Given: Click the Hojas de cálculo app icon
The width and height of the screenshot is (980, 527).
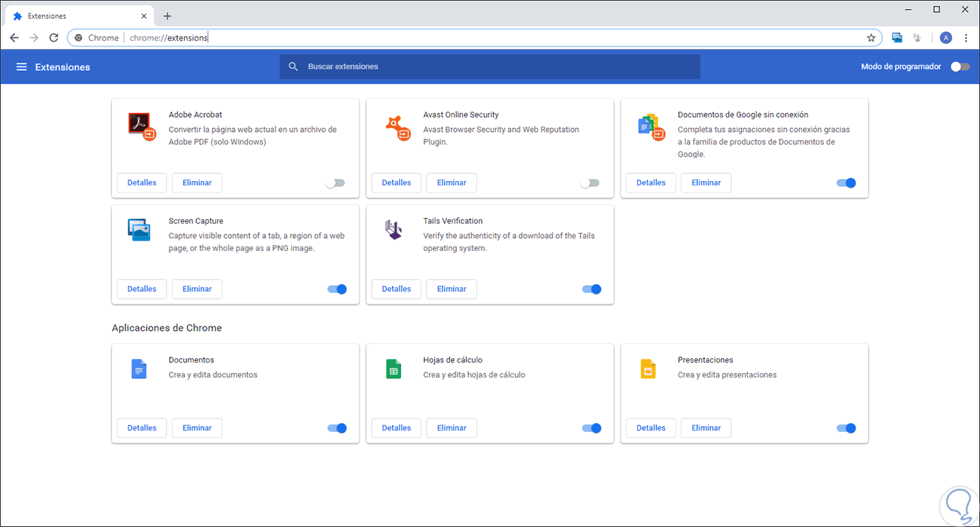Looking at the screenshot, I should 394,369.
